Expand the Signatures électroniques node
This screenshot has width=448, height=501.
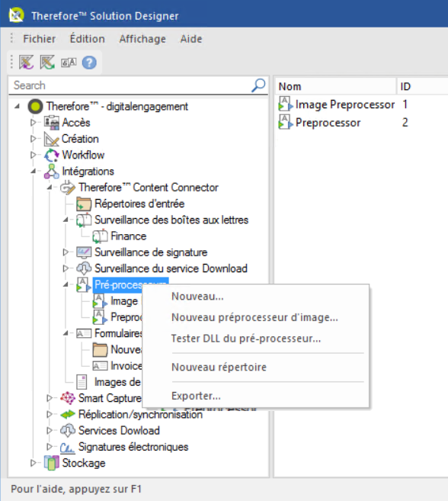[50, 447]
